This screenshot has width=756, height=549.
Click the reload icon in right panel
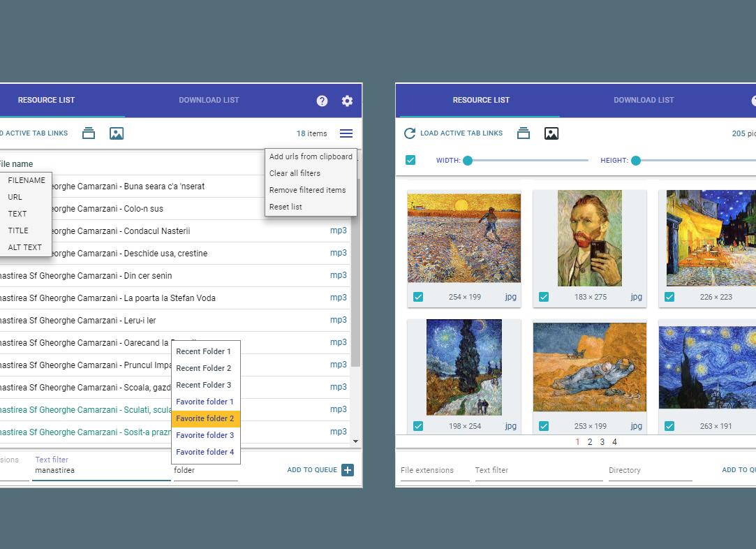click(410, 133)
